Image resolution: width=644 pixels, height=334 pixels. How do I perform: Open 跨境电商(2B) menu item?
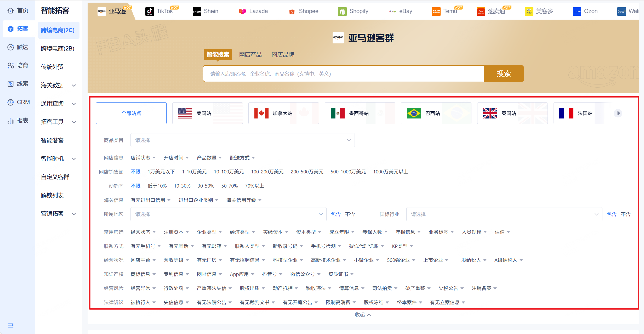coord(58,49)
